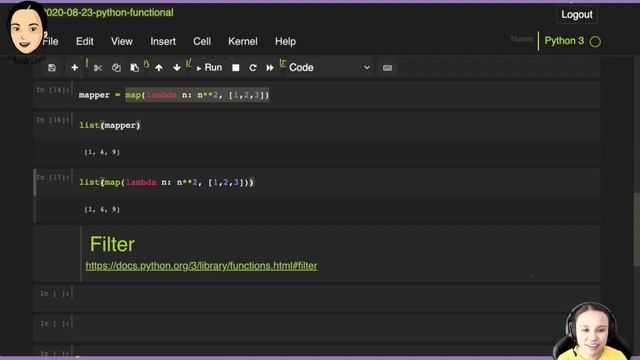Open the View menu
The height and width of the screenshot is (360, 640).
[122, 41]
